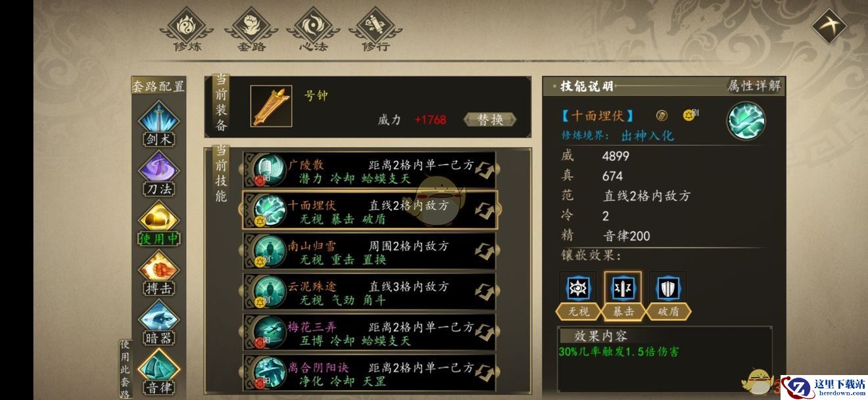Viewport: 868px width, 400px height.
Task: Switch to the 技能说明 tab
Action: tap(587, 86)
